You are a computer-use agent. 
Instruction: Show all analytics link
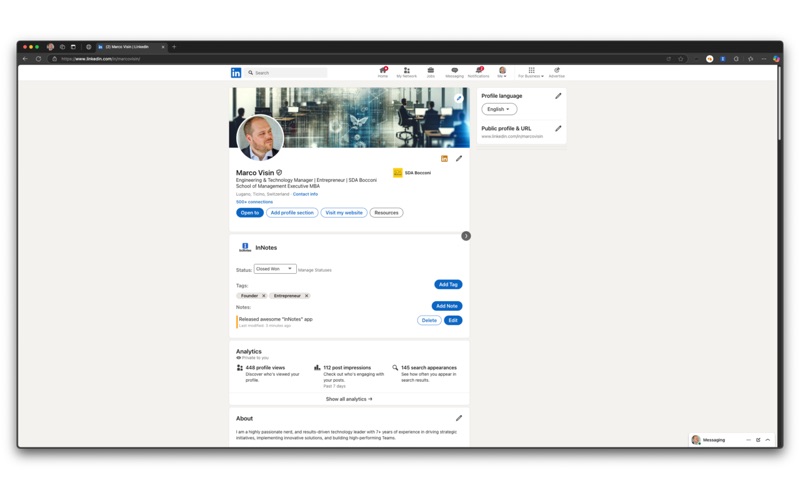click(x=349, y=399)
